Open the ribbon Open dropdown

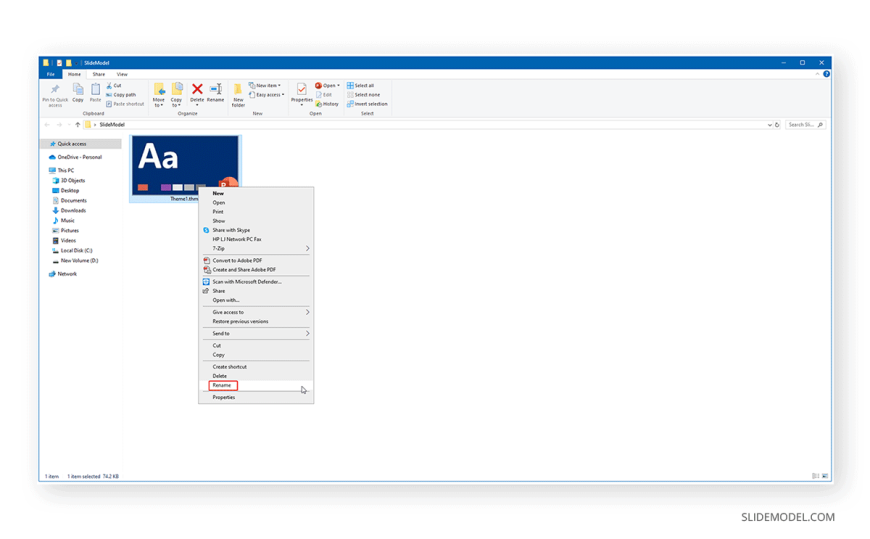[327, 85]
